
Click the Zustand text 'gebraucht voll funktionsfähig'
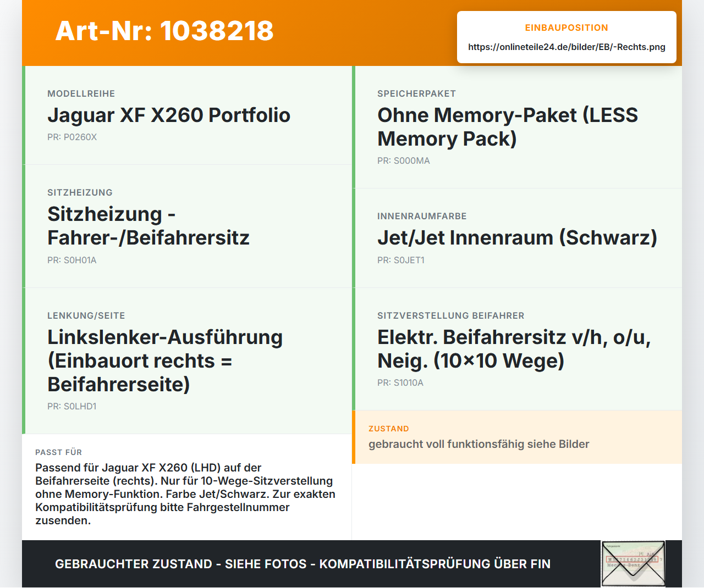click(x=479, y=444)
